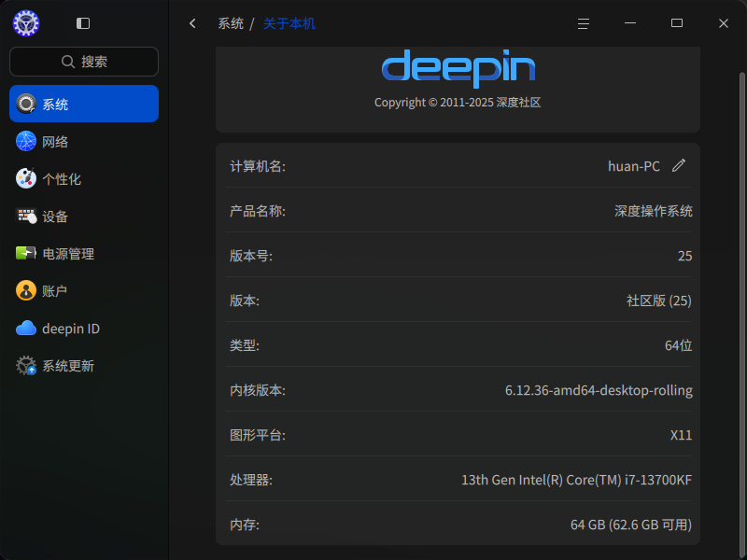Click the 图形平台 label
This screenshot has height=560, width=747.
point(258,435)
